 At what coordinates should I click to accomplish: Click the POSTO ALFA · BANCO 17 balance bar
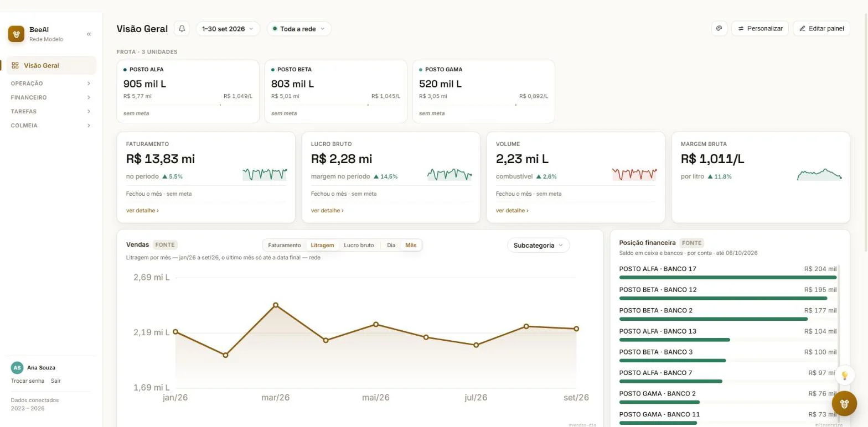728,278
